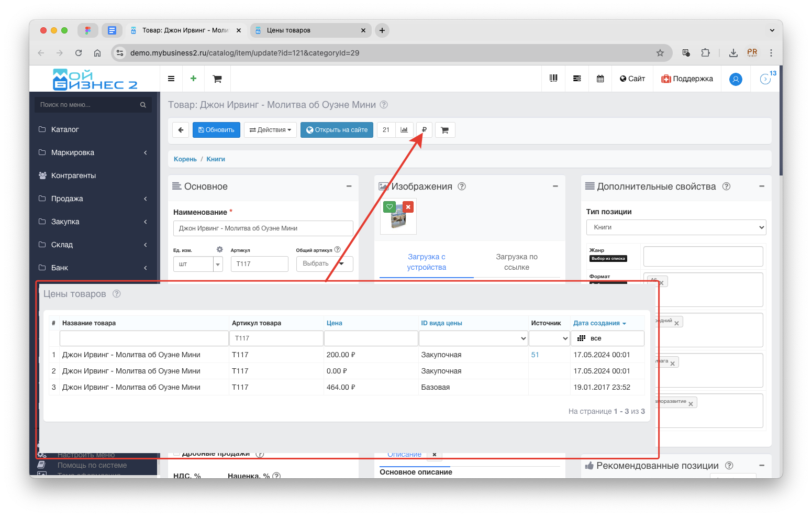This screenshot has height=517, width=812.
Task: Open product prices ruble icon
Action: (x=424, y=130)
